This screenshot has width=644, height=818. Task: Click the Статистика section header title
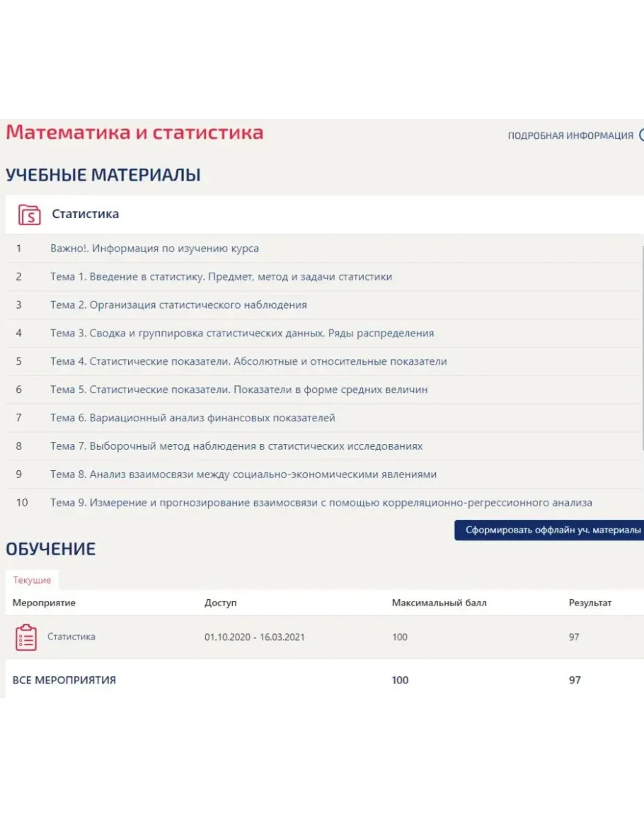click(85, 214)
